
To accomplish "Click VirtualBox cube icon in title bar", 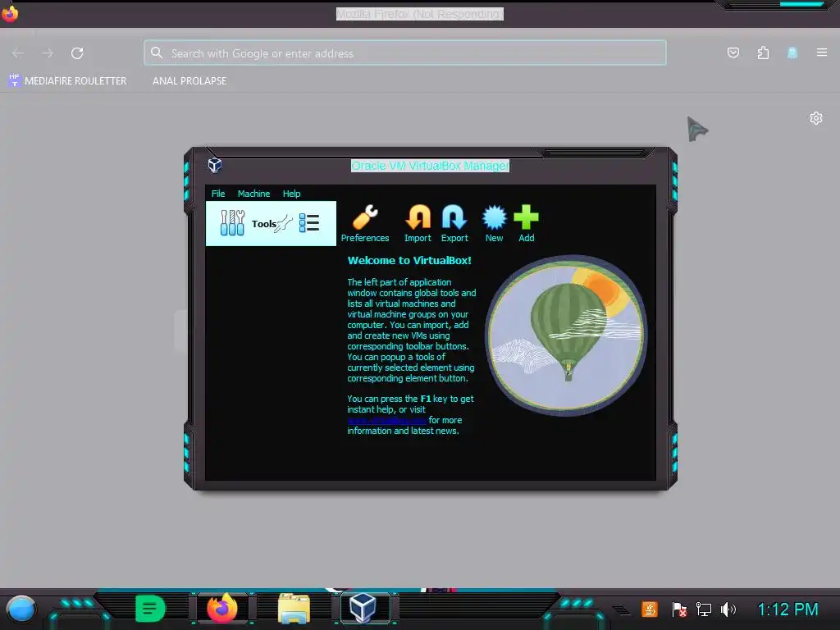I will tap(215, 165).
